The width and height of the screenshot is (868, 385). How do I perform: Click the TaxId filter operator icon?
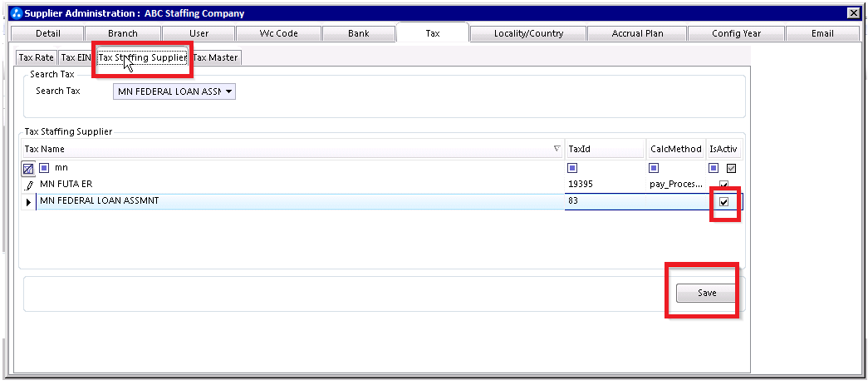click(x=572, y=168)
